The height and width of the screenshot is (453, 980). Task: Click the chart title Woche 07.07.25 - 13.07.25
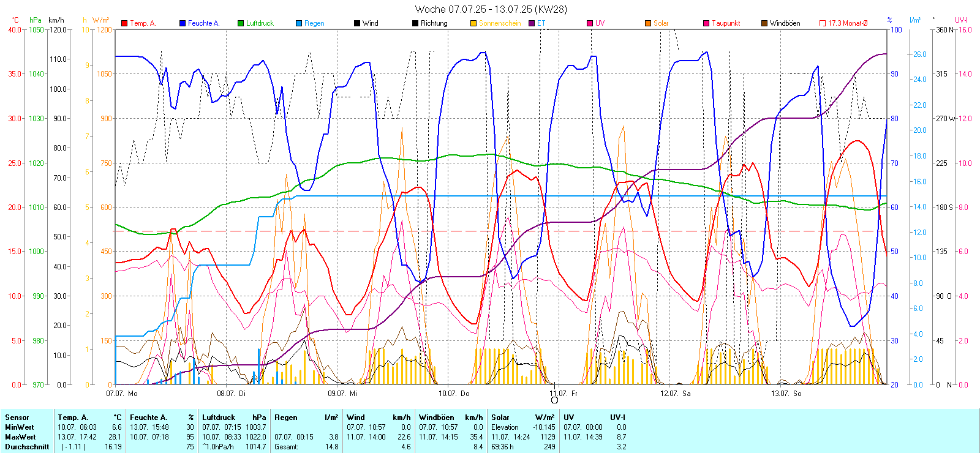tap(491, 9)
